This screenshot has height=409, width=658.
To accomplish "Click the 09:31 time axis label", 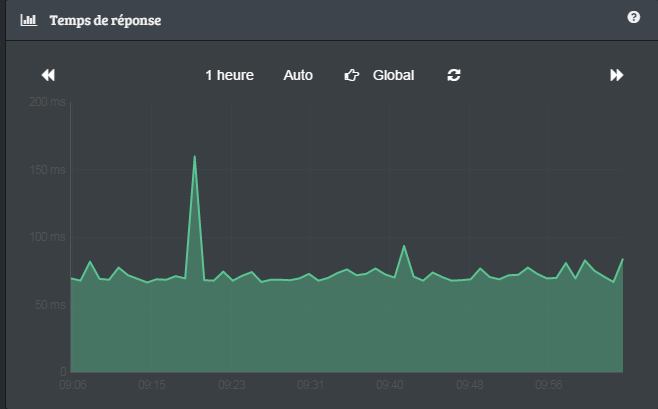I will point(311,383).
